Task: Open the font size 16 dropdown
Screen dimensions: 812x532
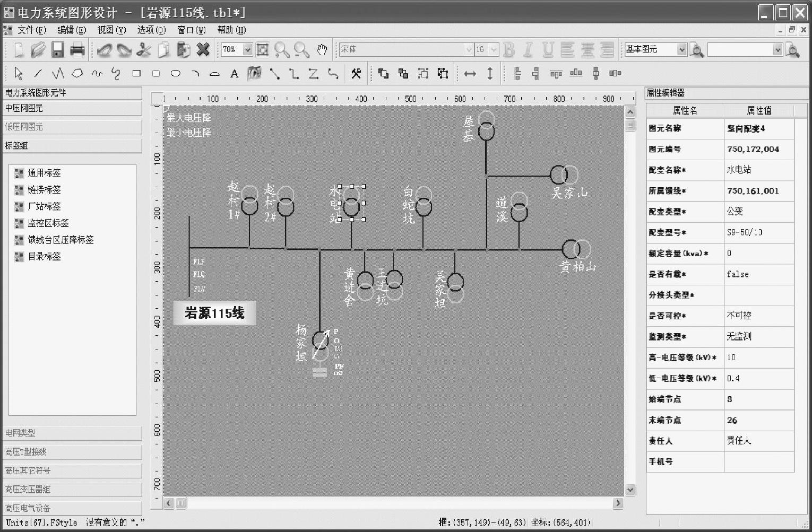Action: click(x=494, y=49)
